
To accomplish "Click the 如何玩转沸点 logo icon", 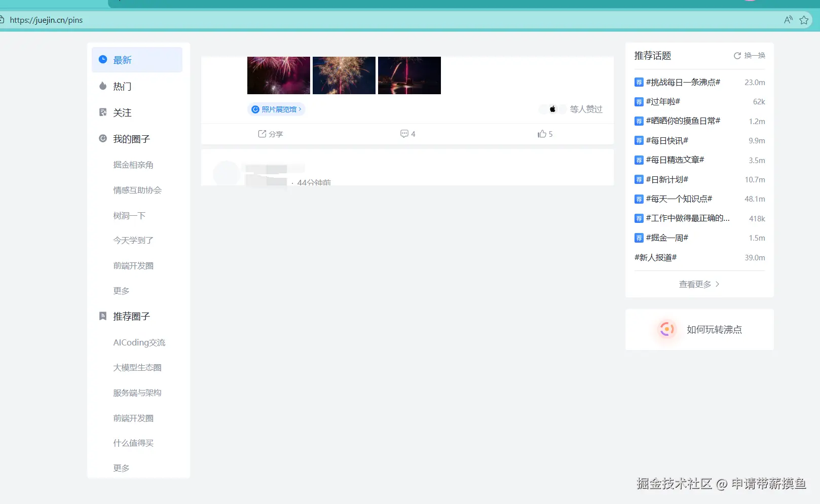I will 666,329.
